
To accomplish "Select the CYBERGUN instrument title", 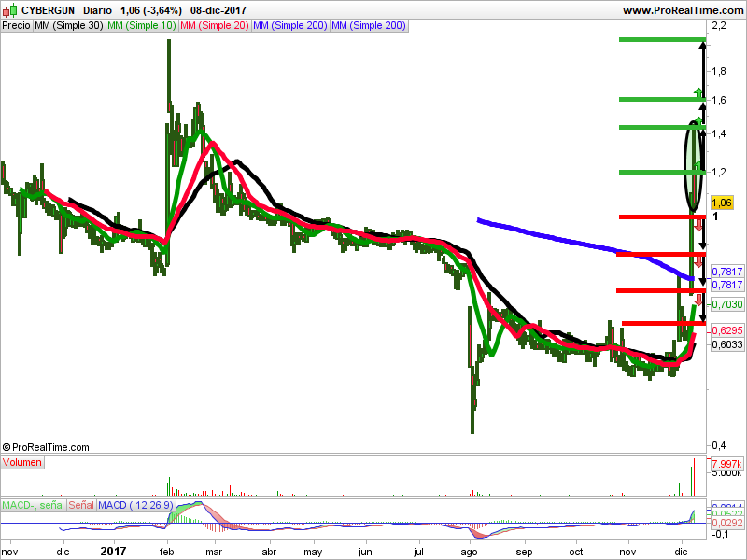I will (49, 10).
